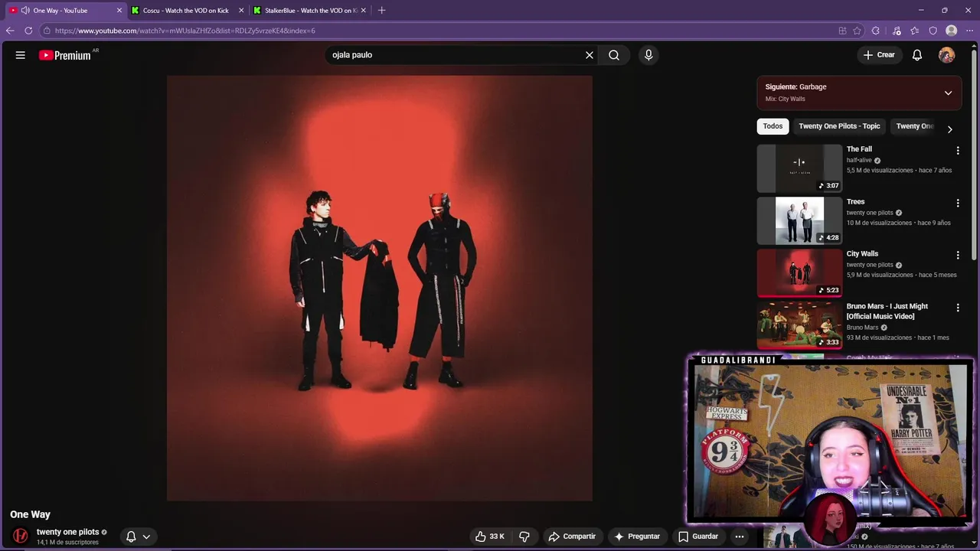The height and width of the screenshot is (551, 980).
Task: Open options for Trees video
Action: (x=958, y=203)
